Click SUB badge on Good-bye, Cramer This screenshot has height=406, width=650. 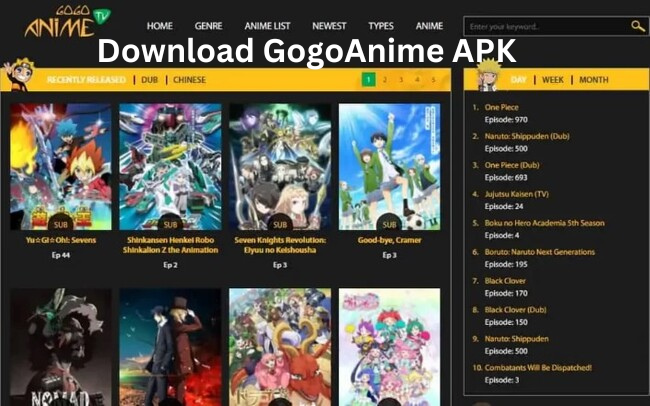(389, 224)
